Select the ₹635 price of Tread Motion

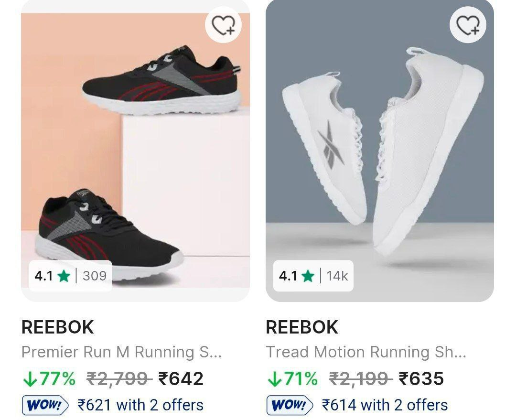(x=421, y=379)
